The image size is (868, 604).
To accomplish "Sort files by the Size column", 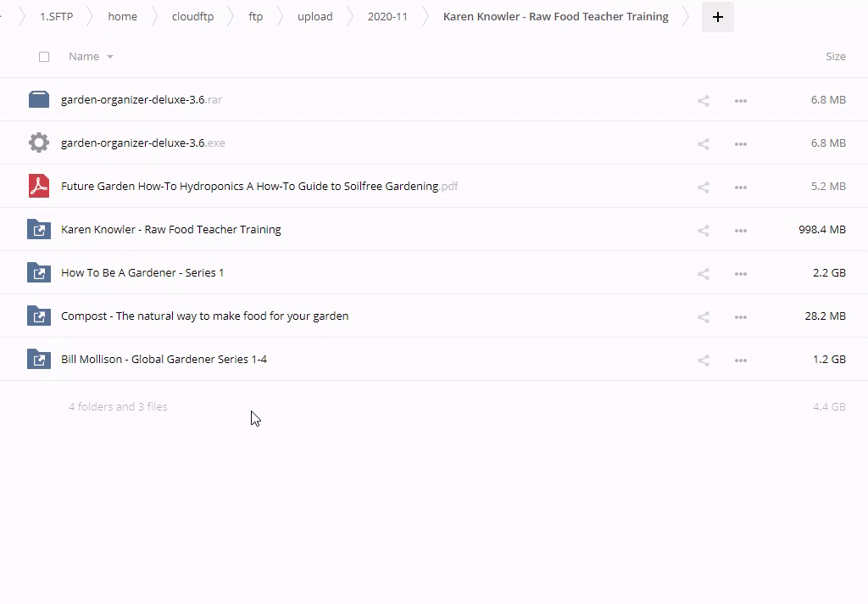I will tap(835, 57).
